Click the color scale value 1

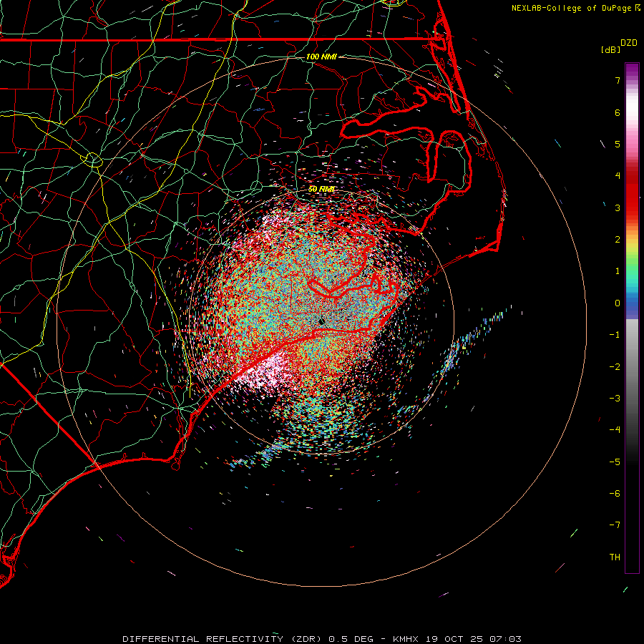618,271
